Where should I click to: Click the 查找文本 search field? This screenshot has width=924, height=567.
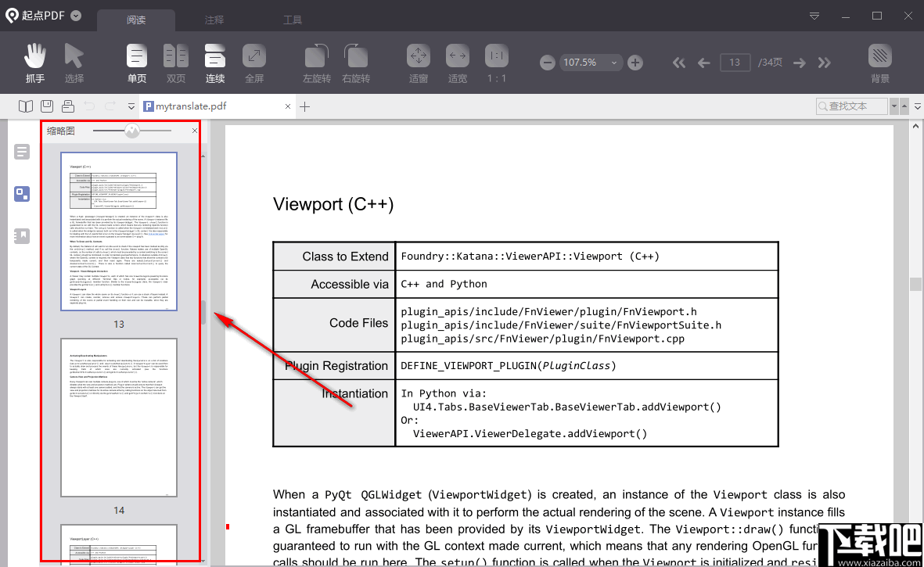[x=852, y=106]
